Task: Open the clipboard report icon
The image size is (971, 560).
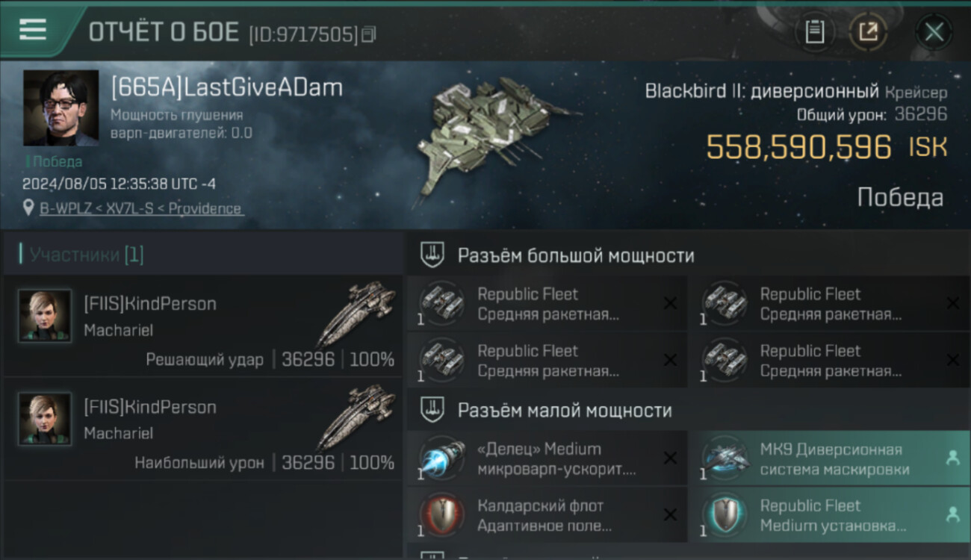Action: (x=815, y=32)
